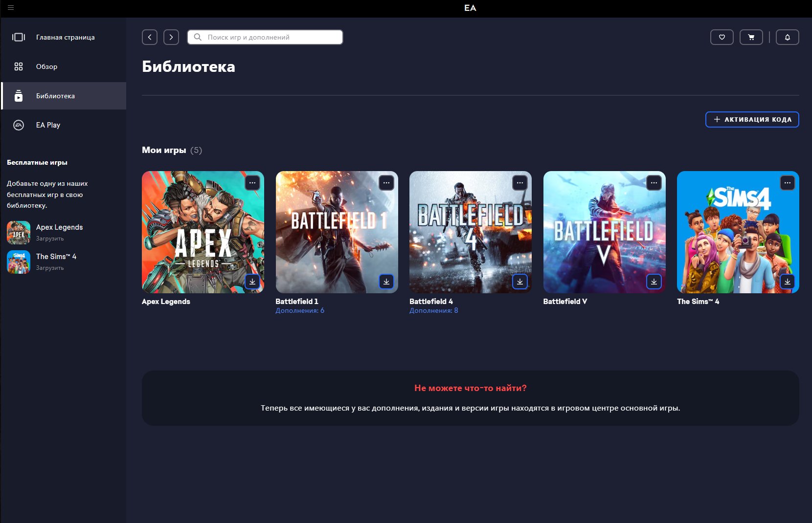Open the Battlefield 4 cover art
This screenshot has height=523, width=812.
(471, 232)
